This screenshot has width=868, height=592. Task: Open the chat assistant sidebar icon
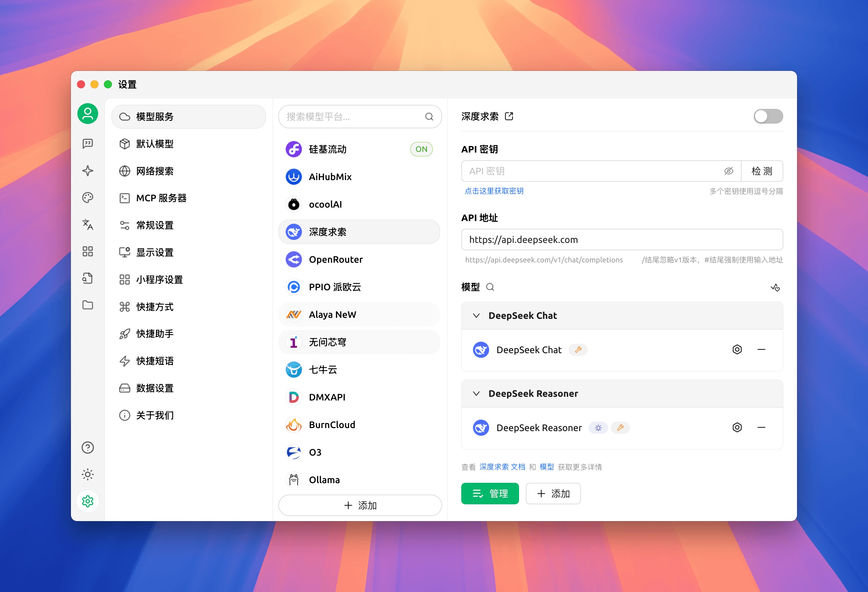(88, 144)
